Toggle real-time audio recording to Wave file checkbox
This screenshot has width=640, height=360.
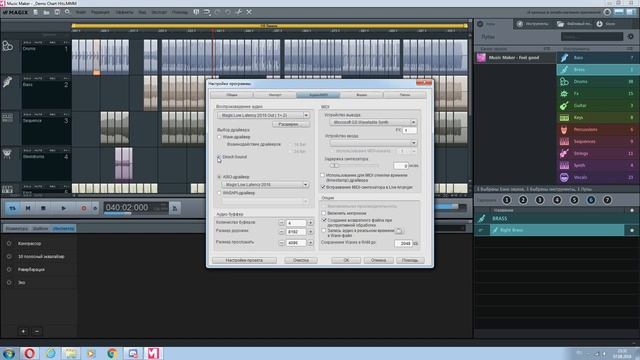324,231
